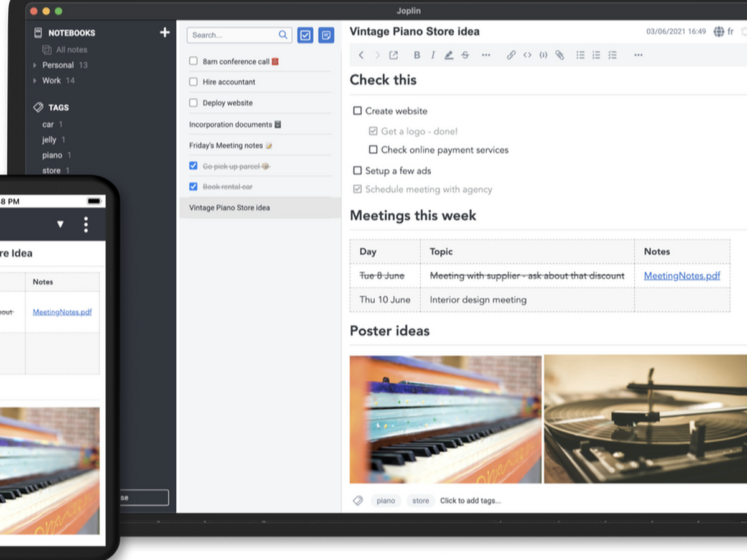Open note in external editor icon

pyautogui.click(x=393, y=55)
